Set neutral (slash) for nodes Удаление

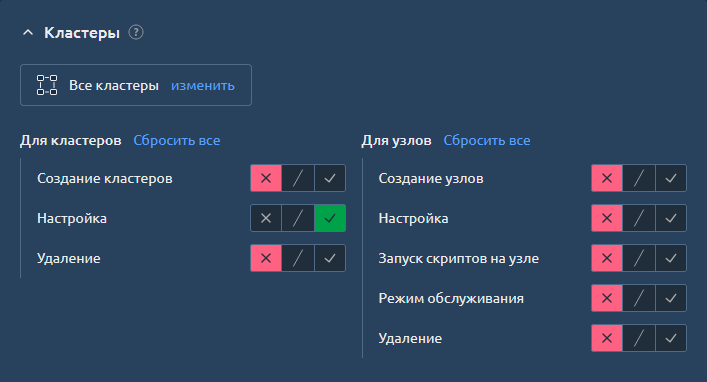pos(639,338)
